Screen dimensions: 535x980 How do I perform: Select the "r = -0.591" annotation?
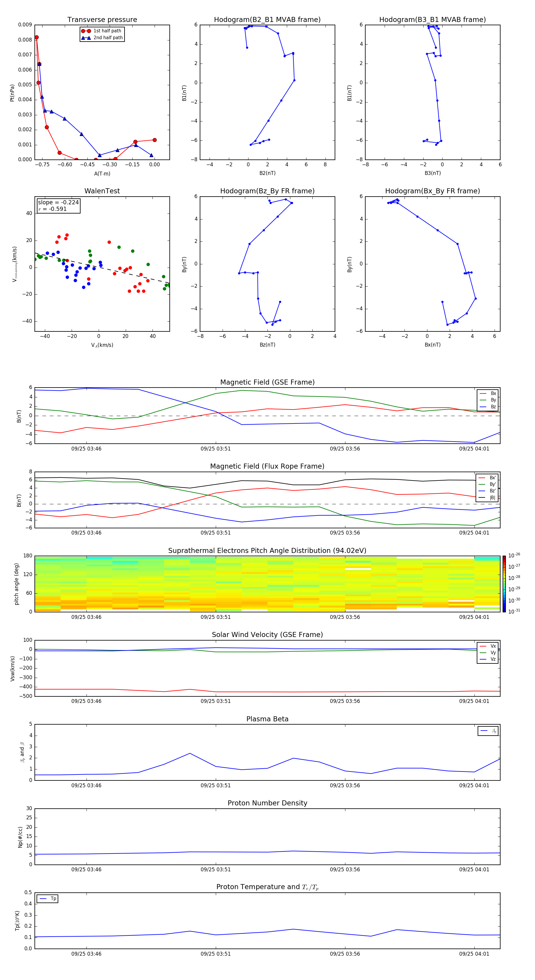pos(53,209)
